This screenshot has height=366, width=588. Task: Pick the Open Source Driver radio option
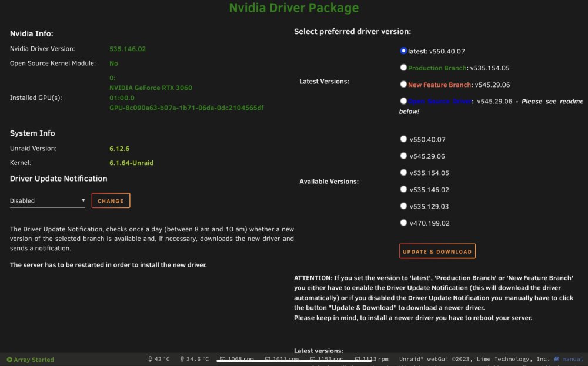[x=403, y=101]
